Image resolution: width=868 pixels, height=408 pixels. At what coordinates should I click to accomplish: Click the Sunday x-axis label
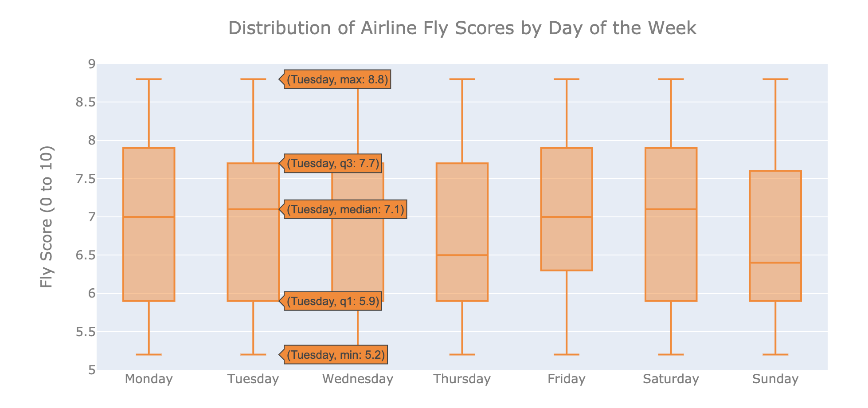tap(775, 379)
